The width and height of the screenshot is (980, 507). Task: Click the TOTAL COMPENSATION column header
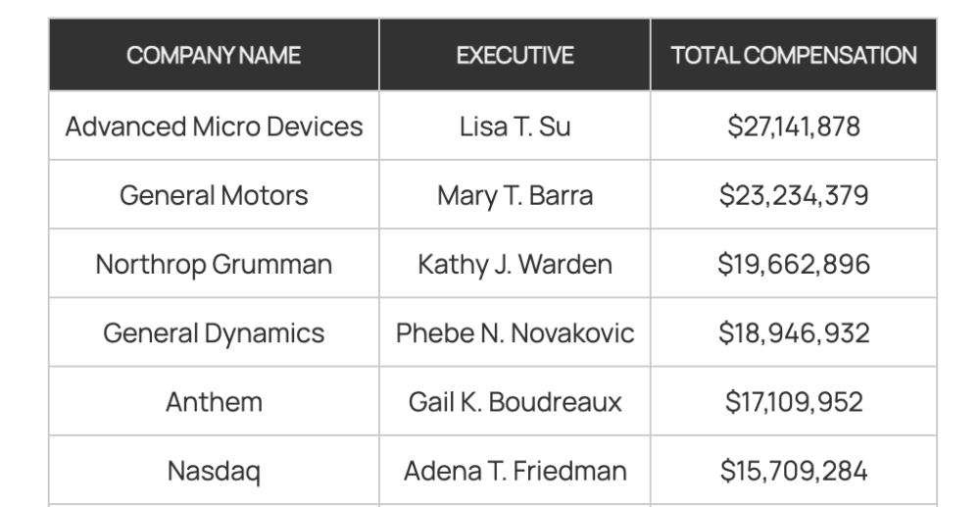pos(794,55)
